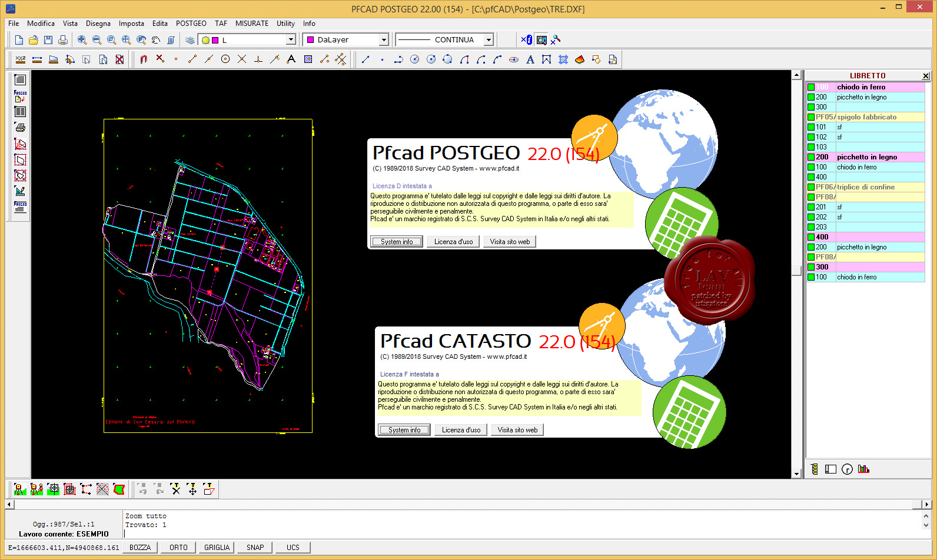Select row PF05/ spigolo fabbricato

866,117
